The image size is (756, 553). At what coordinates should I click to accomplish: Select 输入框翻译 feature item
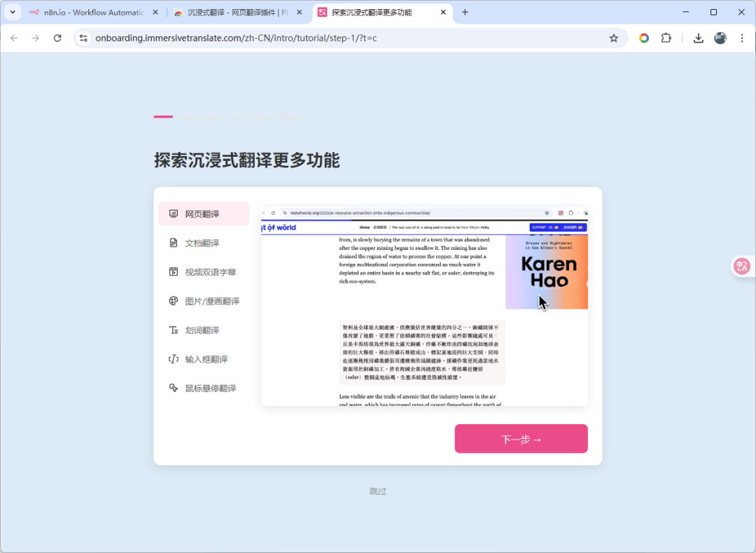point(204,358)
